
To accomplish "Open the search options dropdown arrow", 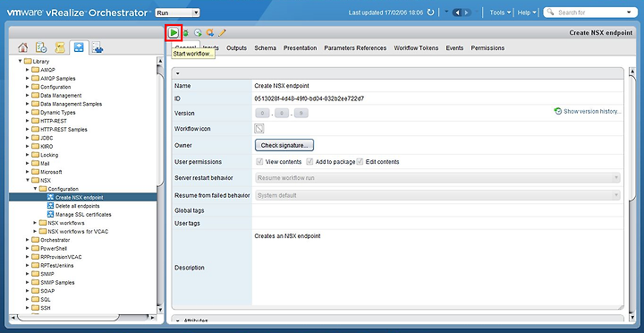I will tap(629, 13).
